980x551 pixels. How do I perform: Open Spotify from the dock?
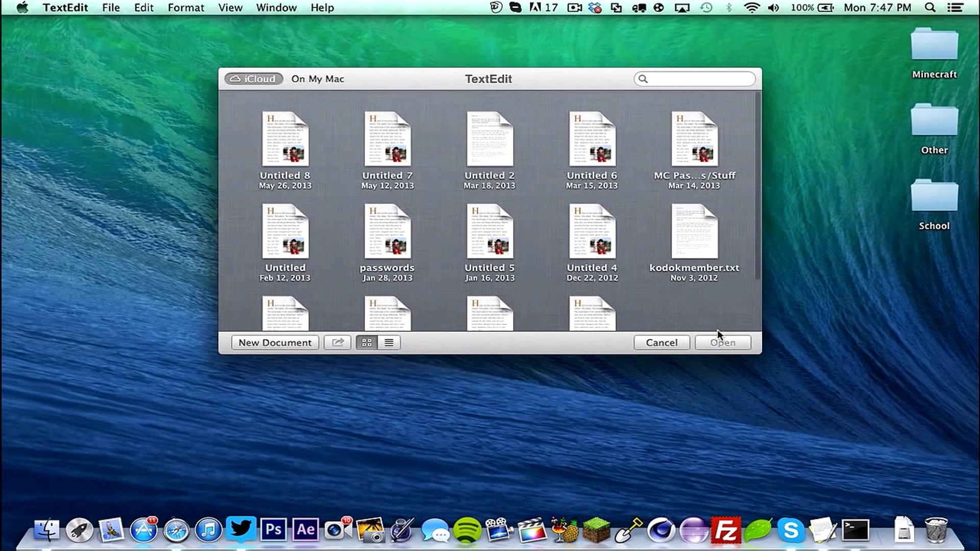click(467, 531)
